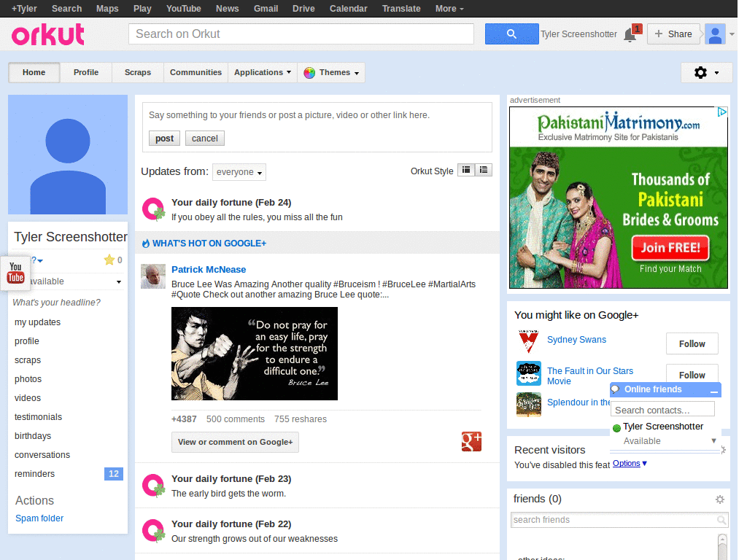Screen dimensions: 747x560
Task: Click the large profile picture placeholder
Action: [x=68, y=155]
